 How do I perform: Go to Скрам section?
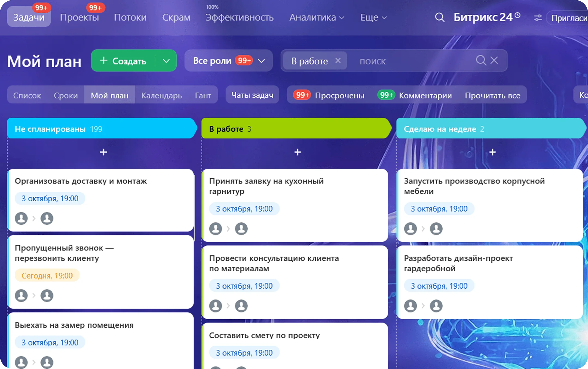(176, 17)
